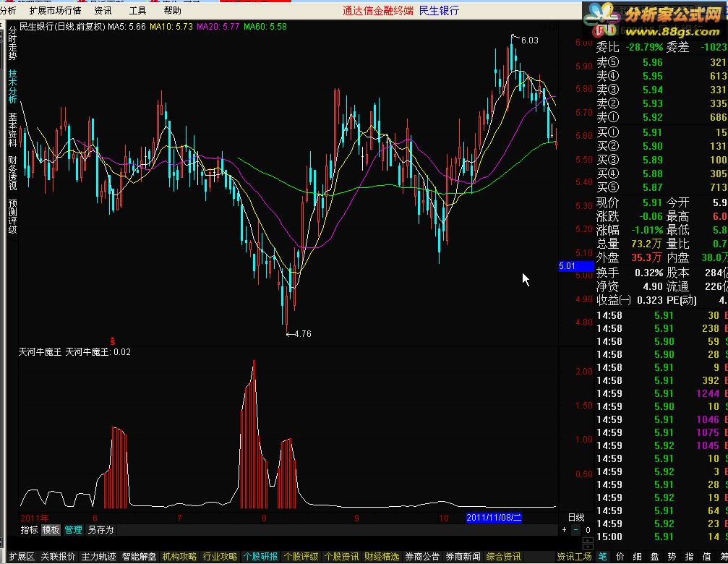
Task: Click the 5.01 price axis label
Action: click(x=576, y=266)
